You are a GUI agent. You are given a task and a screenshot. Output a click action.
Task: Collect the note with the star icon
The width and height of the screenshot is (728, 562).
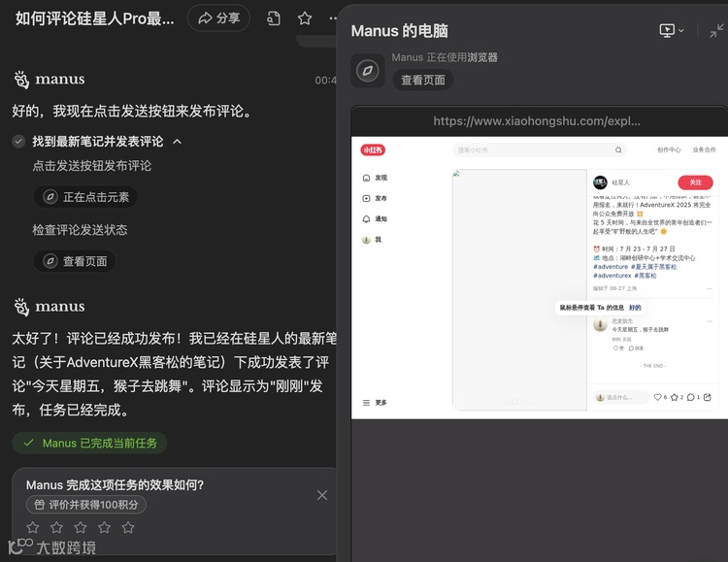click(x=677, y=397)
